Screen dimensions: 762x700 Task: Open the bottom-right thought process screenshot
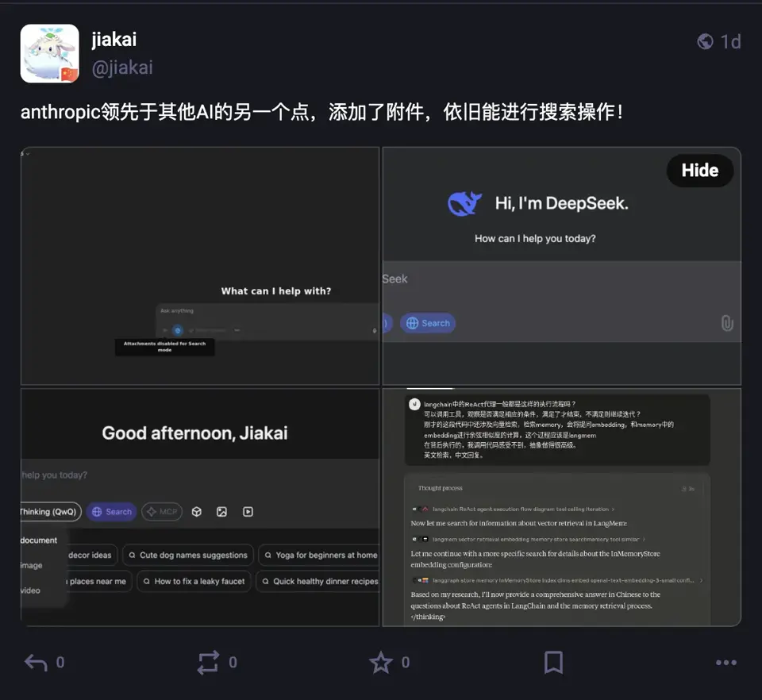562,507
